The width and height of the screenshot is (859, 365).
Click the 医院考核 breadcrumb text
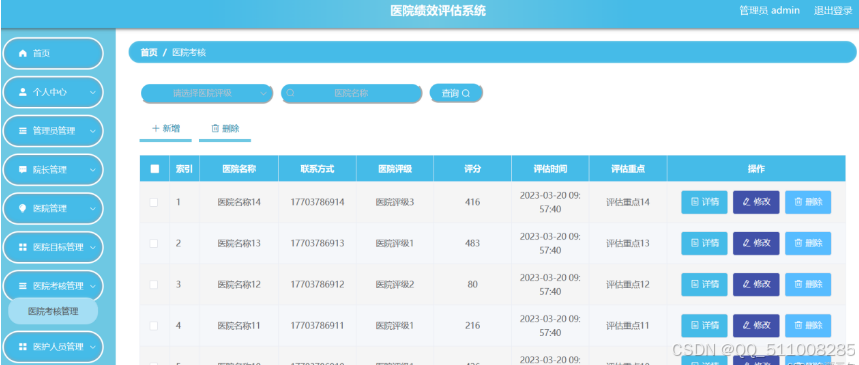(189, 53)
